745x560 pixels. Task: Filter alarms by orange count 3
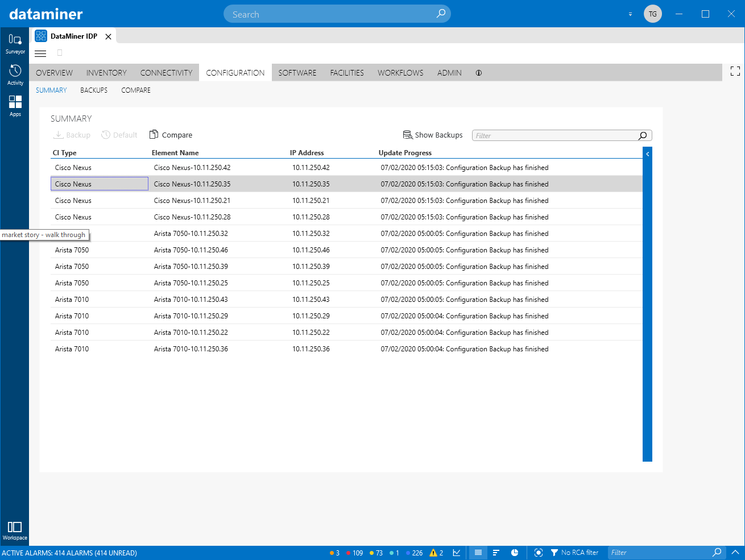point(334,553)
